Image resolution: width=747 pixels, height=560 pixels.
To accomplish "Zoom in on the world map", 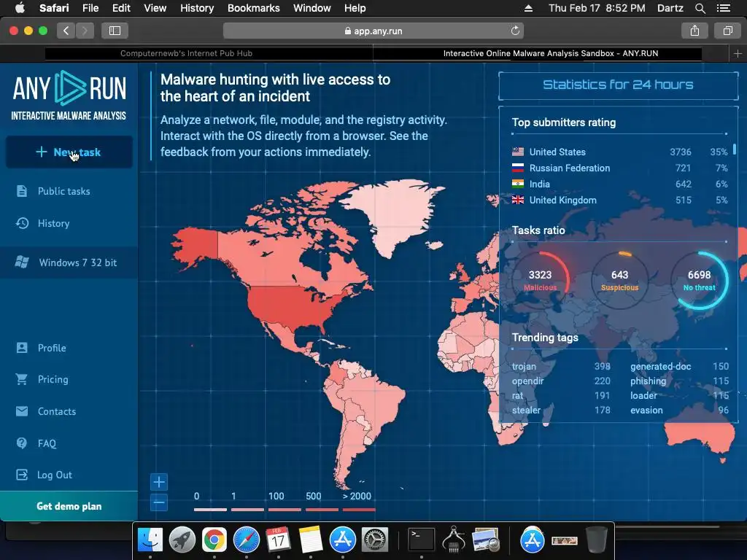I will point(159,482).
